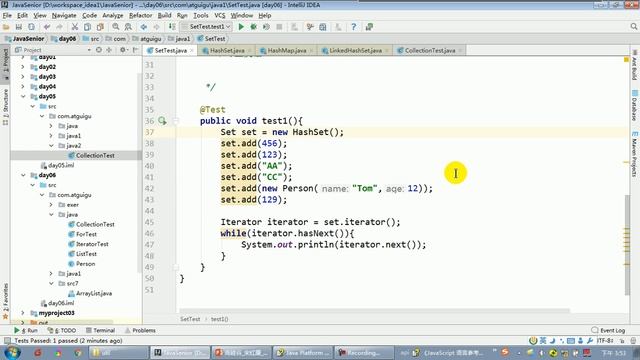Viewport: 640px width, 360px height.
Task: Open the SetTest.test1 run configuration dropdown
Action: [207, 27]
